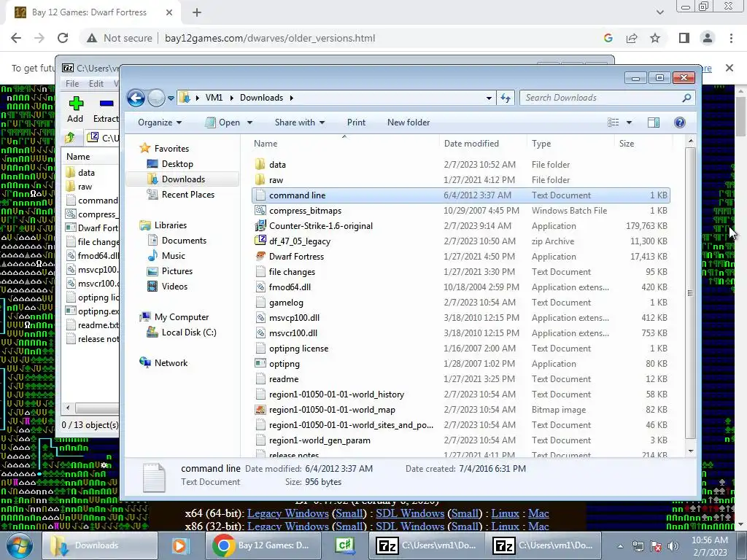The width and height of the screenshot is (747, 560).
Task: Click the Explorer help icon
Action: point(680,122)
